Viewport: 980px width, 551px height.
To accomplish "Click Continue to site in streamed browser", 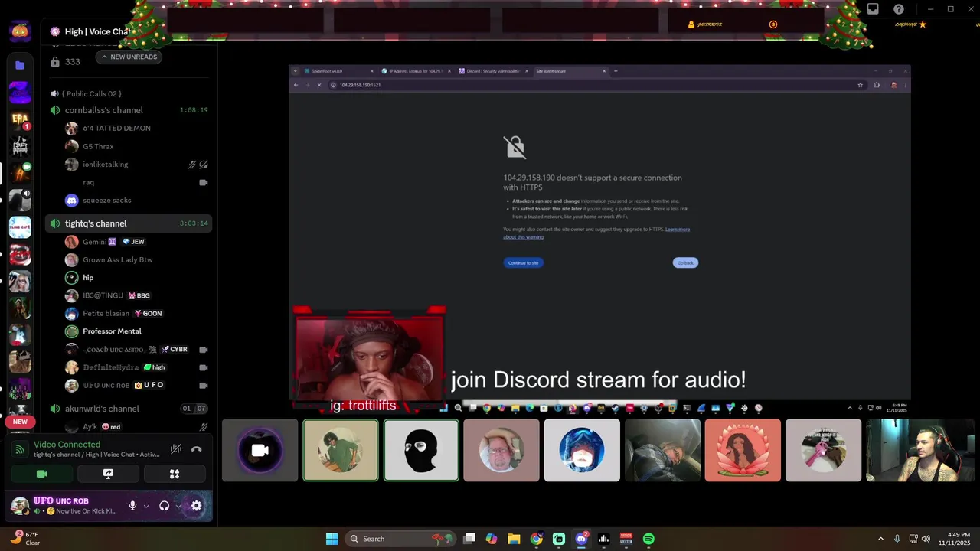I will pyautogui.click(x=523, y=262).
